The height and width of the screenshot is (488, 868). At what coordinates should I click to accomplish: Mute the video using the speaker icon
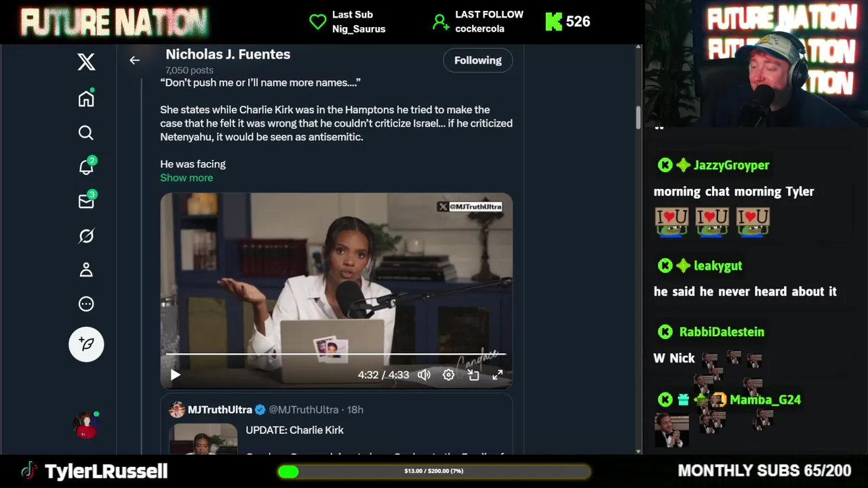(x=424, y=375)
